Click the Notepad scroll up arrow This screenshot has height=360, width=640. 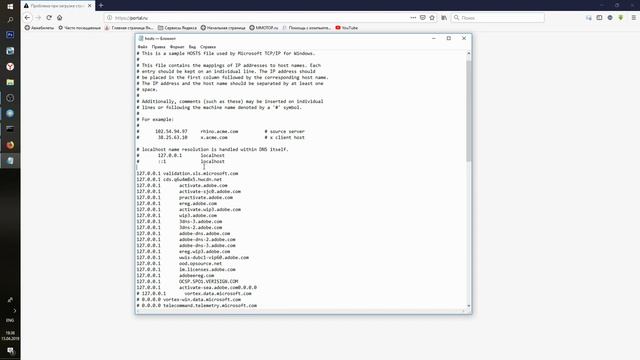469,53
